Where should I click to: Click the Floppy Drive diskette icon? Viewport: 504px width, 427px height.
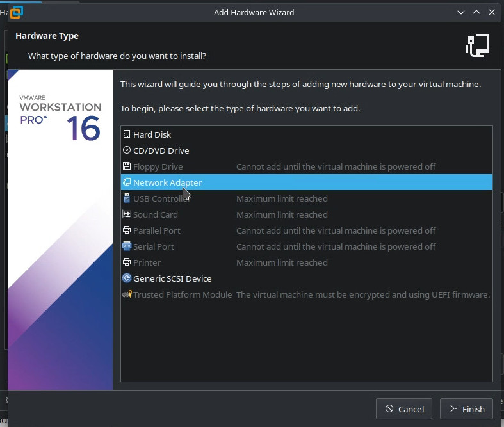pyautogui.click(x=127, y=166)
